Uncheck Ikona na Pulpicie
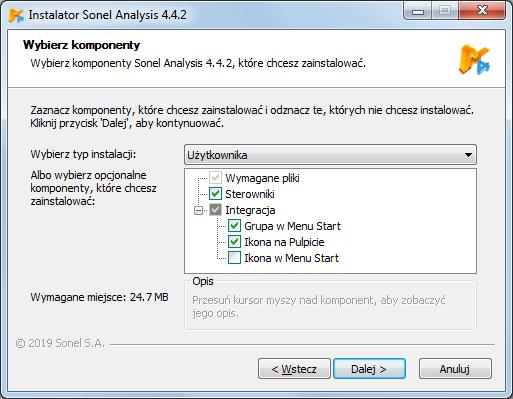 point(234,242)
